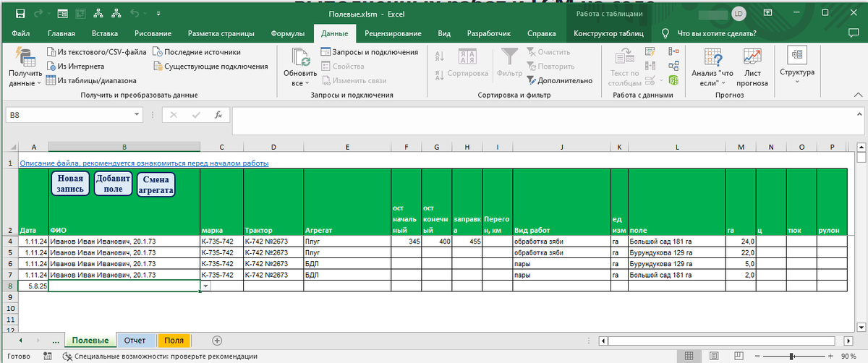Open the Review (Рецензирование) tab

click(393, 33)
